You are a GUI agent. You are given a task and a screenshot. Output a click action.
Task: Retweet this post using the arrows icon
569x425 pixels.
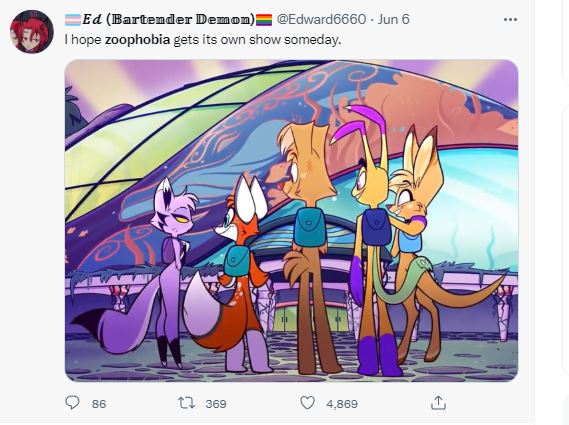click(187, 403)
